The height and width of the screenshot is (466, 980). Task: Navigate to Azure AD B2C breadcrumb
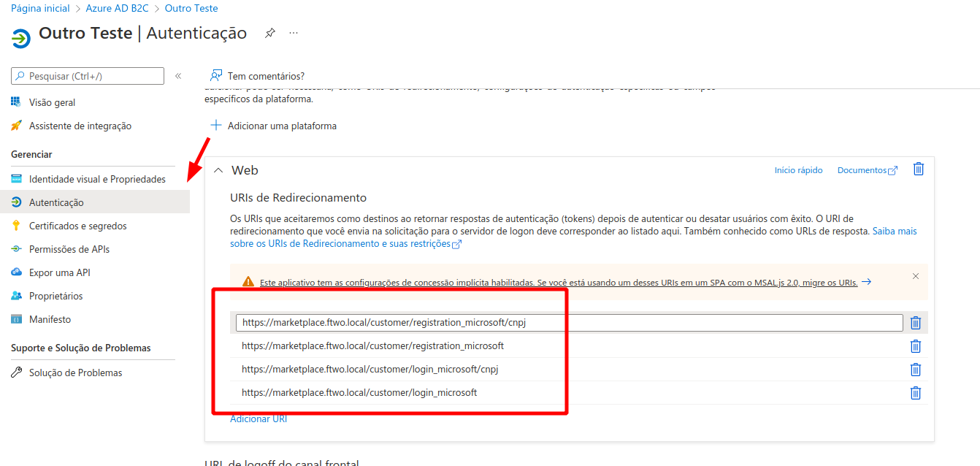pyautogui.click(x=117, y=8)
